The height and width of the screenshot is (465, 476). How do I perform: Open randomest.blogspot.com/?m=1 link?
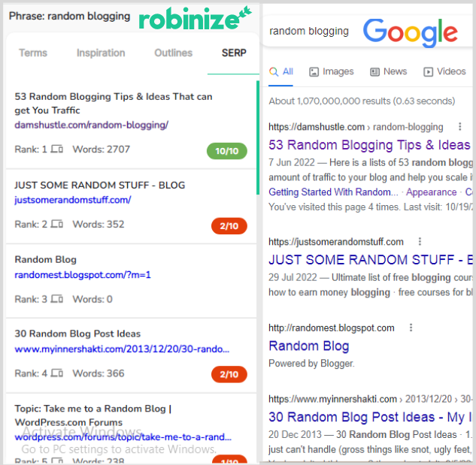(x=83, y=275)
